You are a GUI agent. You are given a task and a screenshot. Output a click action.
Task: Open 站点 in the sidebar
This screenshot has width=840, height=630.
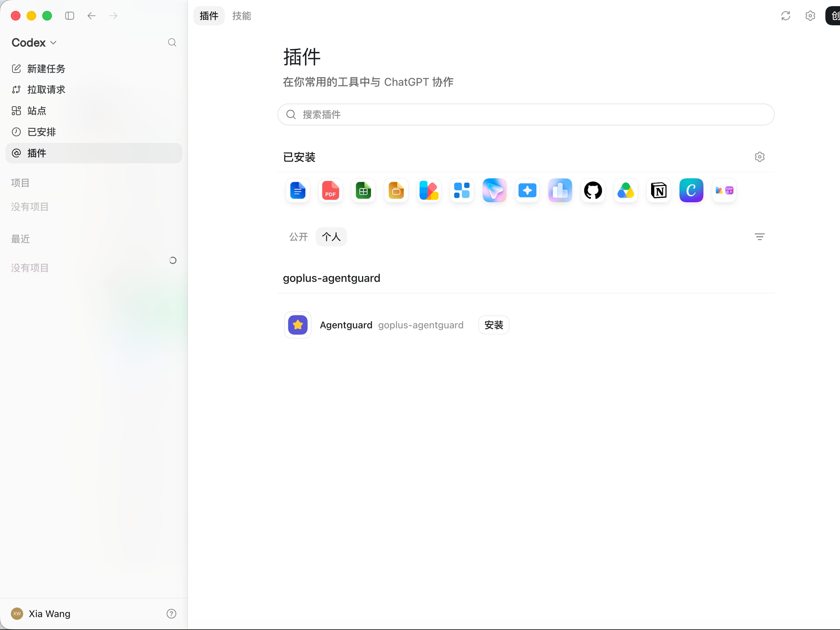(x=94, y=111)
